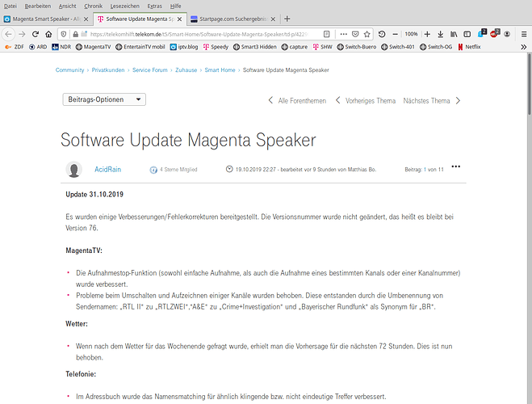Open red adblock extension icon

(495, 34)
